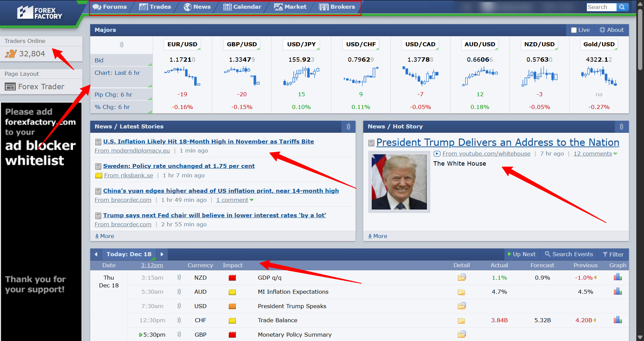Toggle sound alert for GDP q/q event
Screen dimensions: 644x341
coord(179,278)
